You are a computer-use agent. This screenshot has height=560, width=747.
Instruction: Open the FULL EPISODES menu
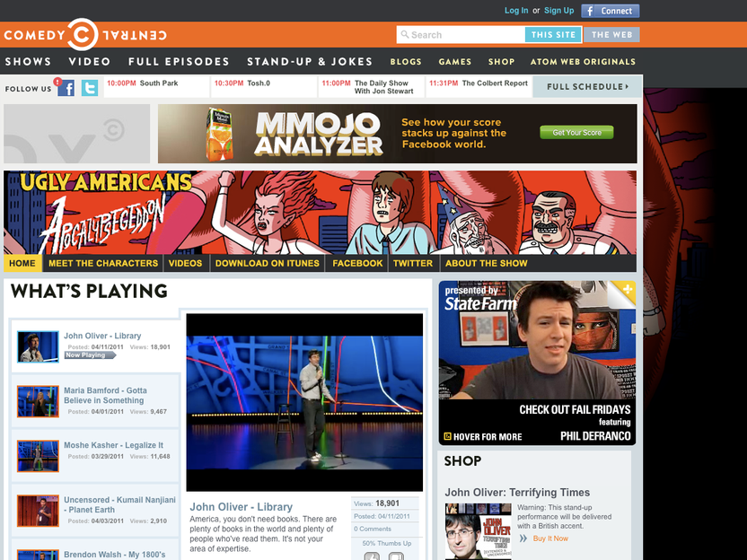(x=179, y=61)
